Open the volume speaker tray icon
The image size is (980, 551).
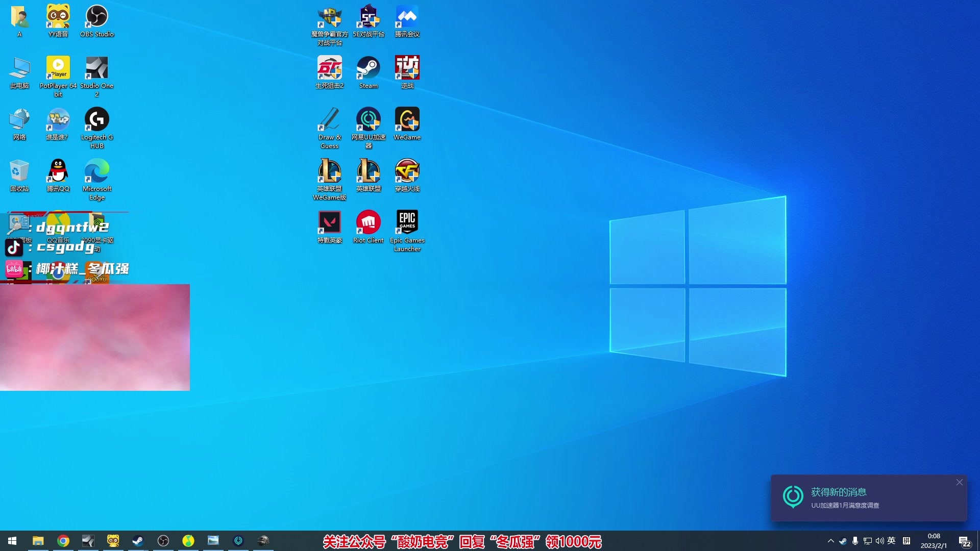point(879,541)
